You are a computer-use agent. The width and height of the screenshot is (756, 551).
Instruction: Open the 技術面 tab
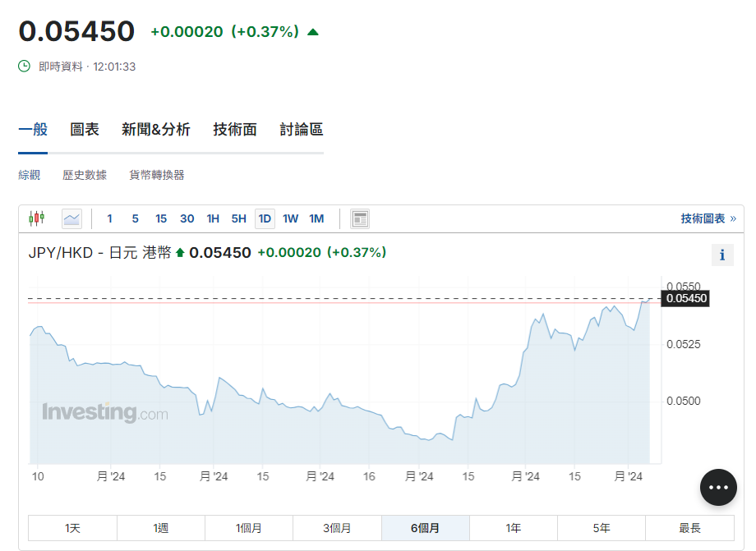(x=235, y=129)
